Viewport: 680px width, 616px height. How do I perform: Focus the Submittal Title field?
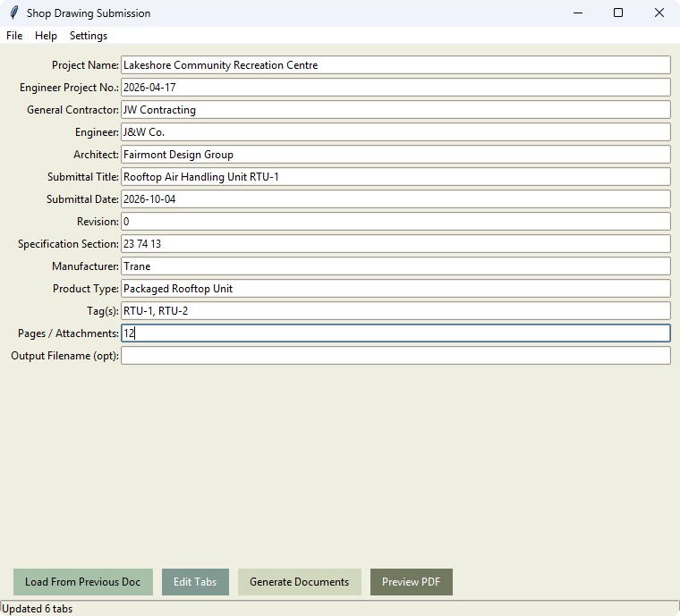395,177
